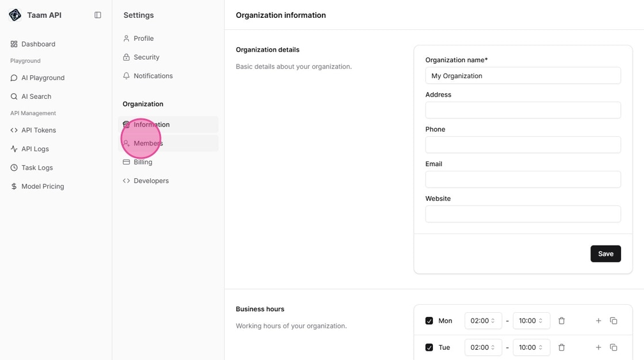Duplicate Tuesday's hours via copy icon
Image resolution: width=644 pixels, height=360 pixels.
pos(614,347)
